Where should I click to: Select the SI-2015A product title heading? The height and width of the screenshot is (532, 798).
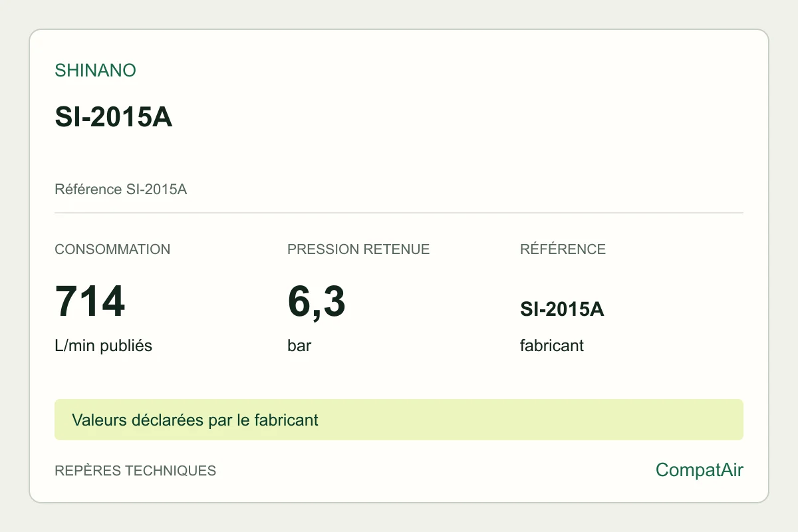(x=114, y=117)
